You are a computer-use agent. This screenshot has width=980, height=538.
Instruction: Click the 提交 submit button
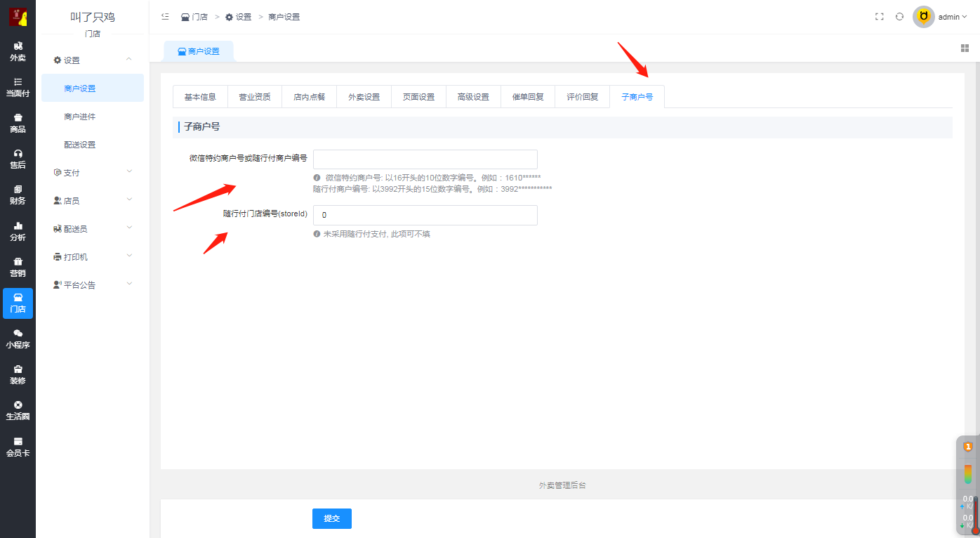click(331, 518)
